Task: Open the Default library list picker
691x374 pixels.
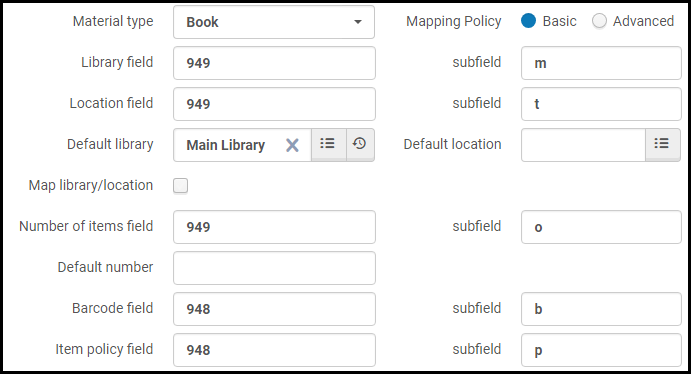Action: pyautogui.click(x=328, y=144)
